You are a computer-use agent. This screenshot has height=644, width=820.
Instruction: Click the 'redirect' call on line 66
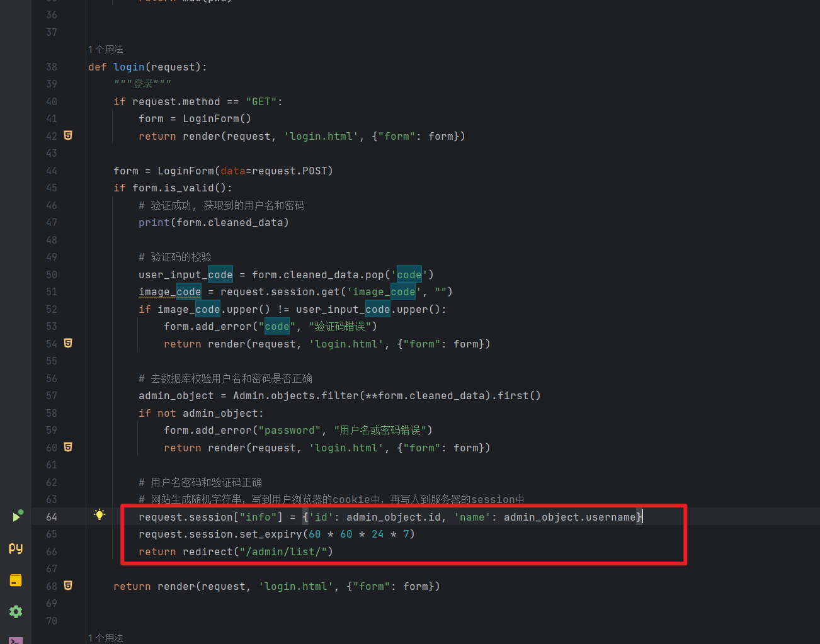(x=208, y=551)
